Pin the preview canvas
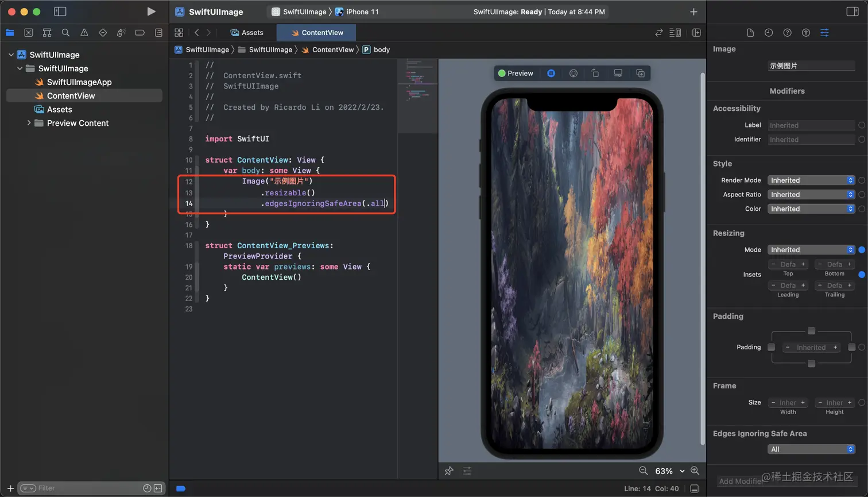This screenshot has height=497, width=868. pos(449,471)
